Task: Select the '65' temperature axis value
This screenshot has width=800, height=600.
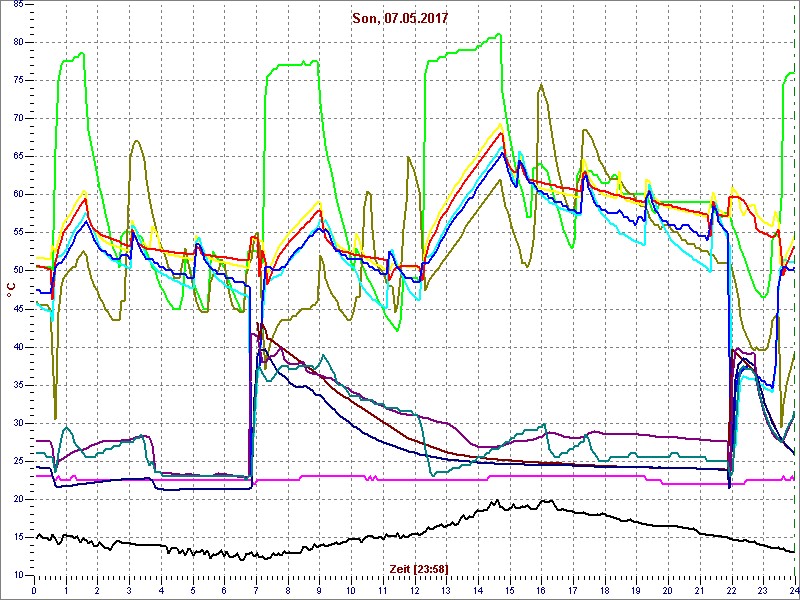Action: point(17,157)
